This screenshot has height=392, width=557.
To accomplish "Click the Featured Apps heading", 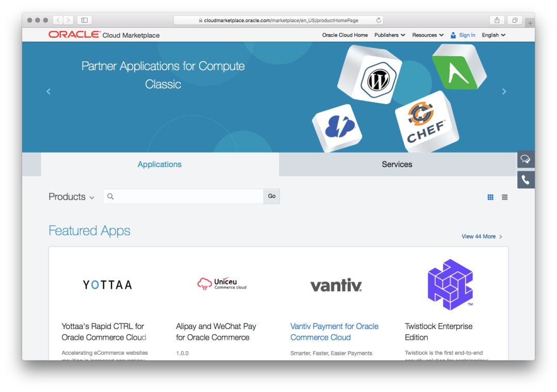I will (x=90, y=231).
